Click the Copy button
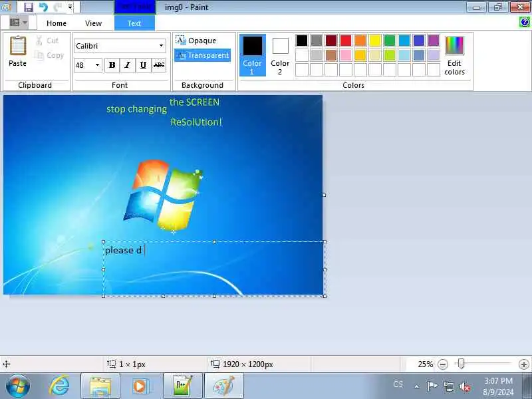This screenshot has width=532, height=399. tap(49, 55)
